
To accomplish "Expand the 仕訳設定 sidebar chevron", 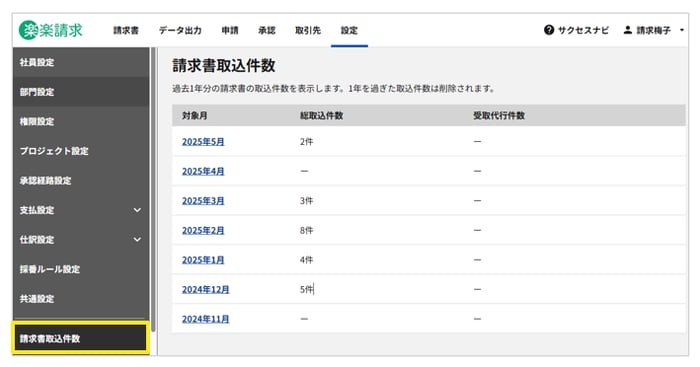I will tap(137, 239).
